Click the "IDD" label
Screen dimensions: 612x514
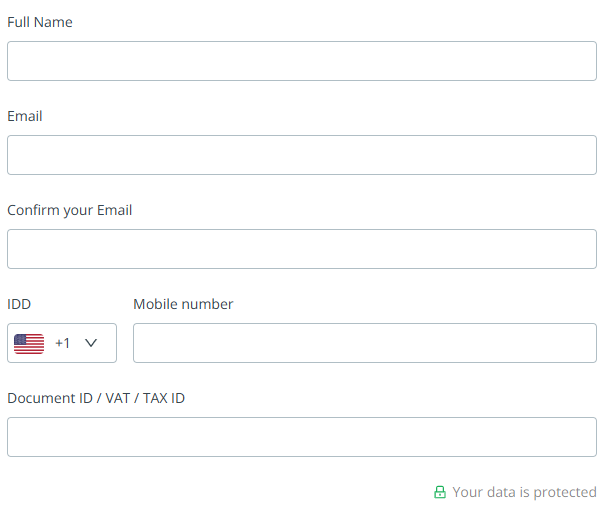[x=18, y=304]
